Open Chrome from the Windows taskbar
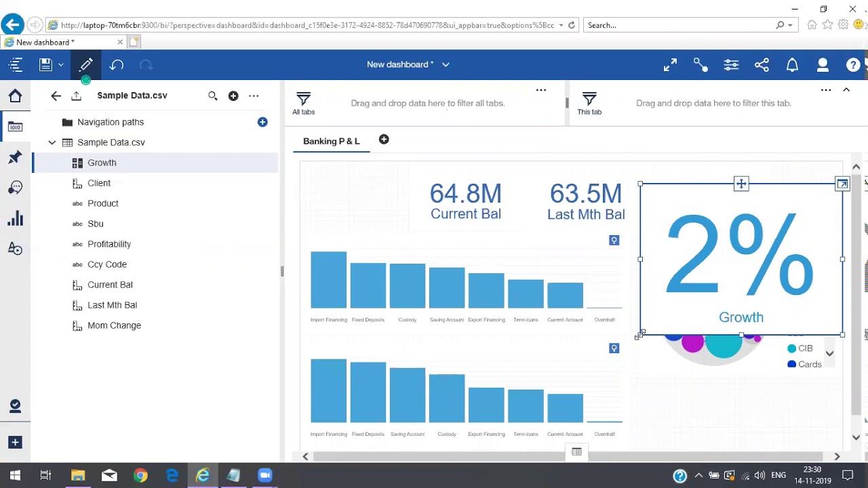The image size is (868, 488). (140, 476)
